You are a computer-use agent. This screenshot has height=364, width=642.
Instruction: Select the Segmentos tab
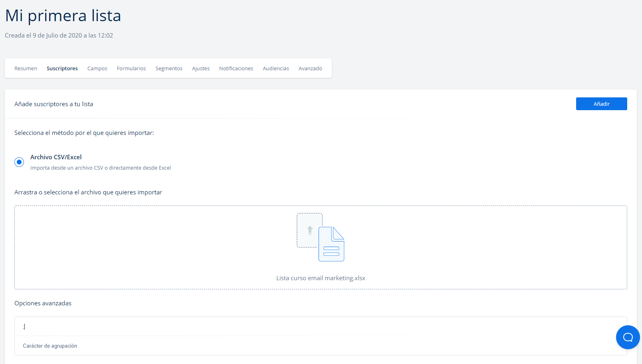pyautogui.click(x=169, y=68)
